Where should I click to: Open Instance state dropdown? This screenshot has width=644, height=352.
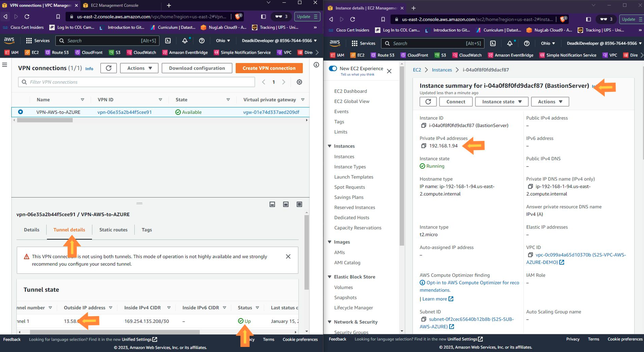pyautogui.click(x=502, y=102)
